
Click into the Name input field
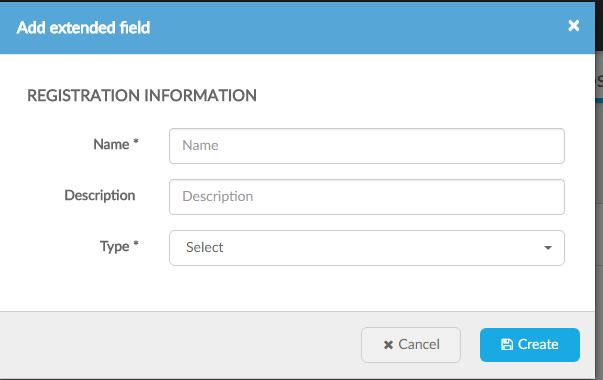click(x=367, y=146)
